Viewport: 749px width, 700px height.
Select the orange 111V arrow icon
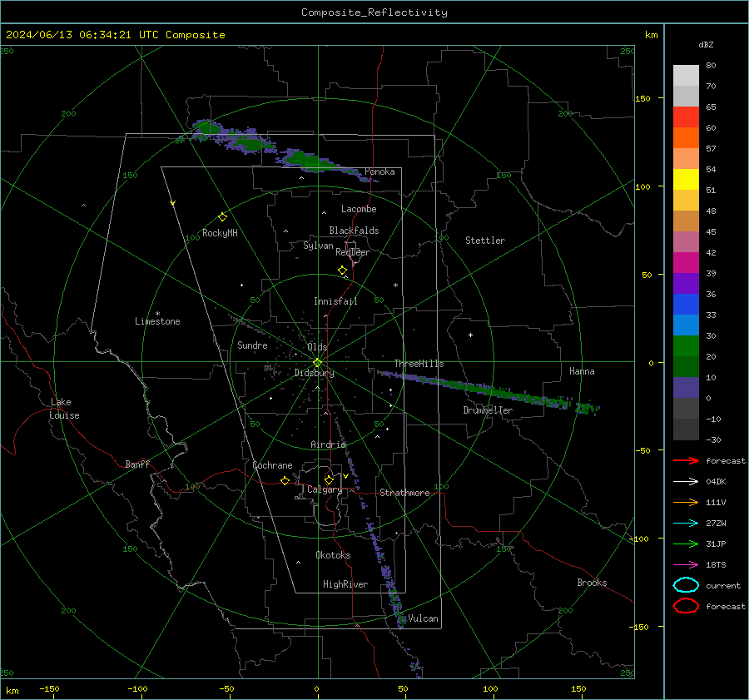[686, 502]
